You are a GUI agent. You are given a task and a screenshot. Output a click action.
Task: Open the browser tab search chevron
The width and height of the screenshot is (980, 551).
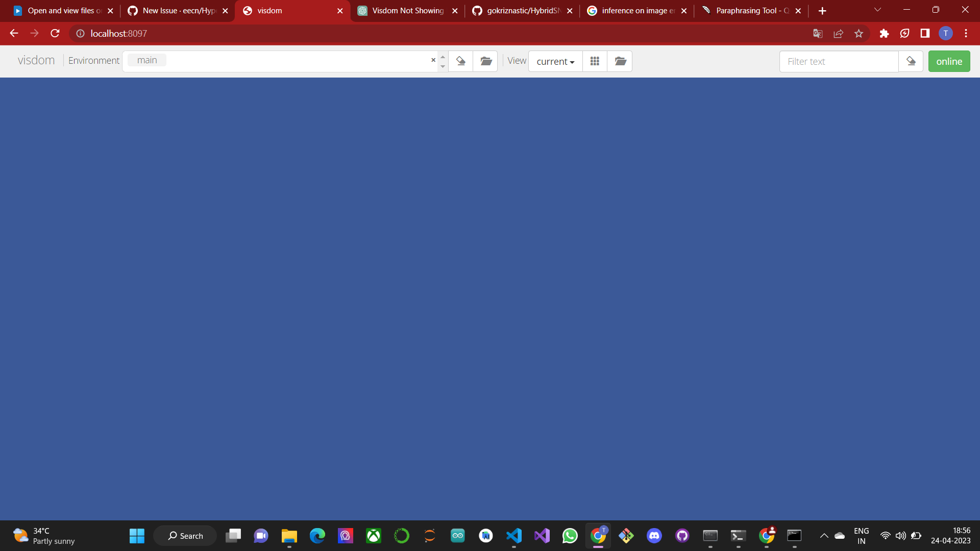[x=877, y=10]
